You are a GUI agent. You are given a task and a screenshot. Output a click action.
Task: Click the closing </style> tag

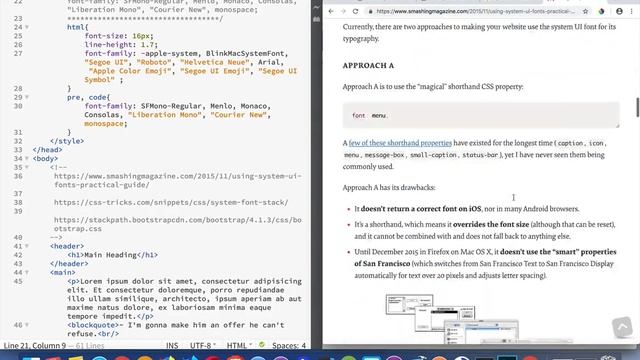(67, 141)
